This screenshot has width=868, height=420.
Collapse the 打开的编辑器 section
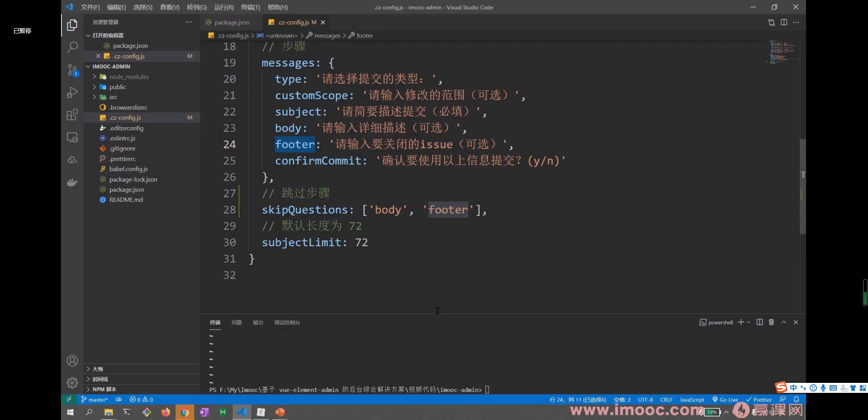142,35
